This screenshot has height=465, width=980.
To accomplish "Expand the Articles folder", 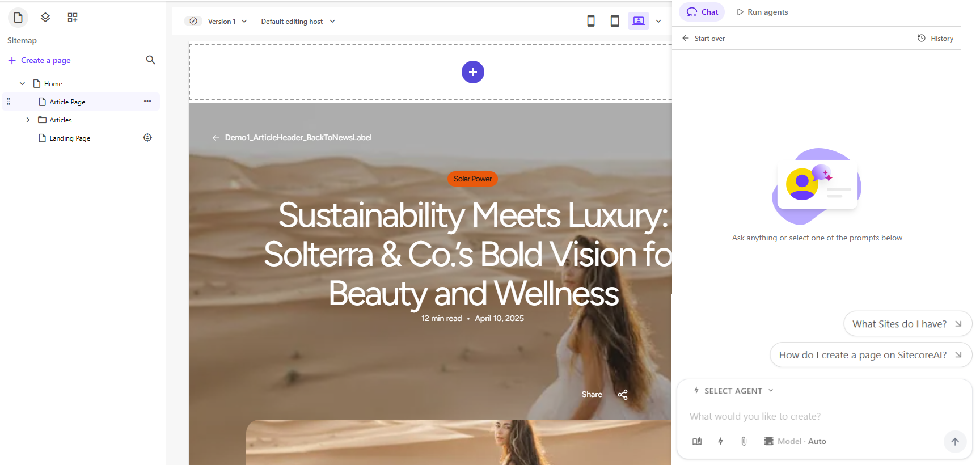I will point(28,120).
